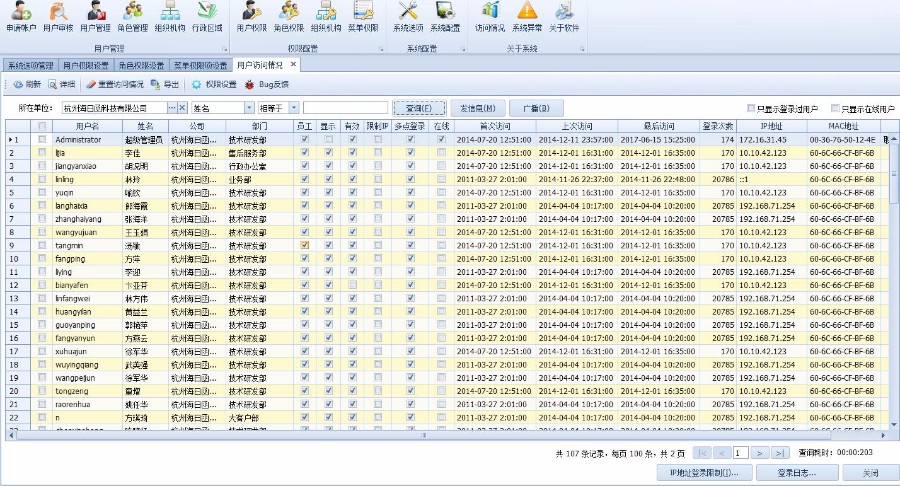The width and height of the screenshot is (900, 486).
Task: Click the 导出 export toolbar button
Action: point(165,84)
